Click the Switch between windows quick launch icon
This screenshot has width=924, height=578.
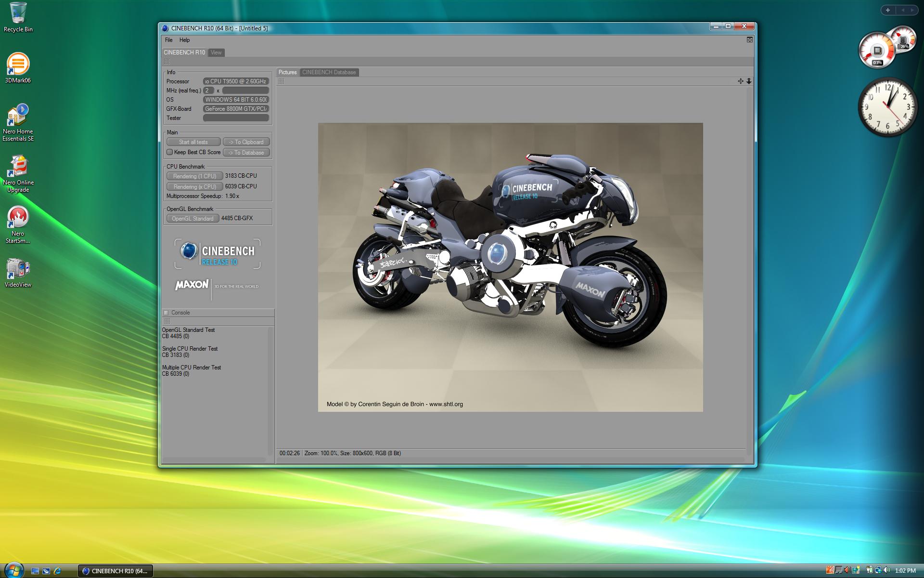(46, 571)
